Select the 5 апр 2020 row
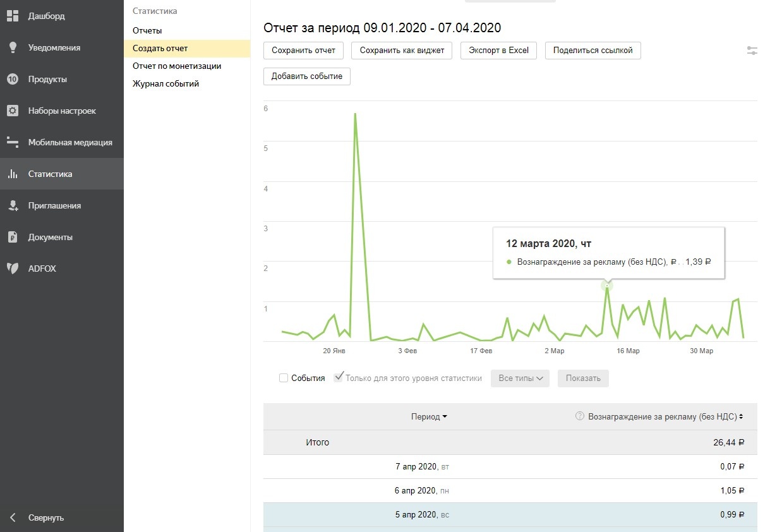This screenshot has height=532, width=770. click(x=510, y=514)
